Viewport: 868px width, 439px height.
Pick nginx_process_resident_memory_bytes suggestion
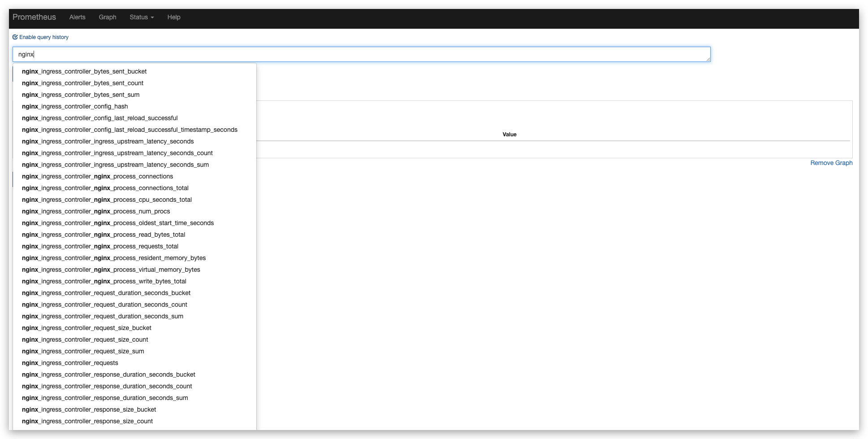(134, 258)
